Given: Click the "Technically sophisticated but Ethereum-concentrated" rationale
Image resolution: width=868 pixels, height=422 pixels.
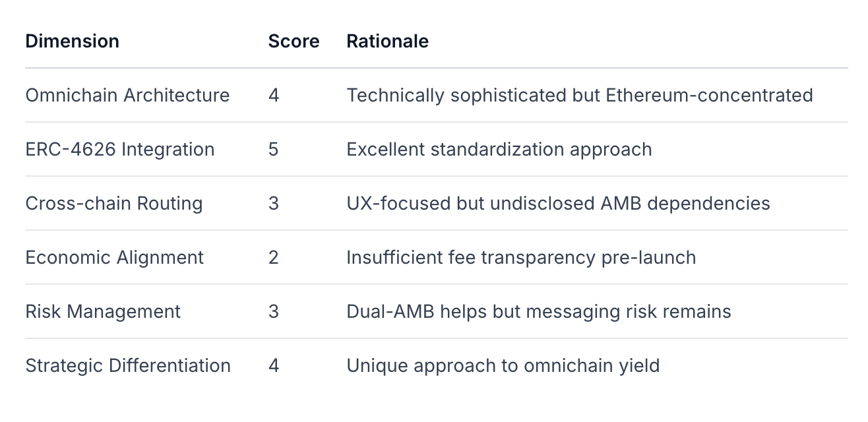Looking at the screenshot, I should point(579,95).
